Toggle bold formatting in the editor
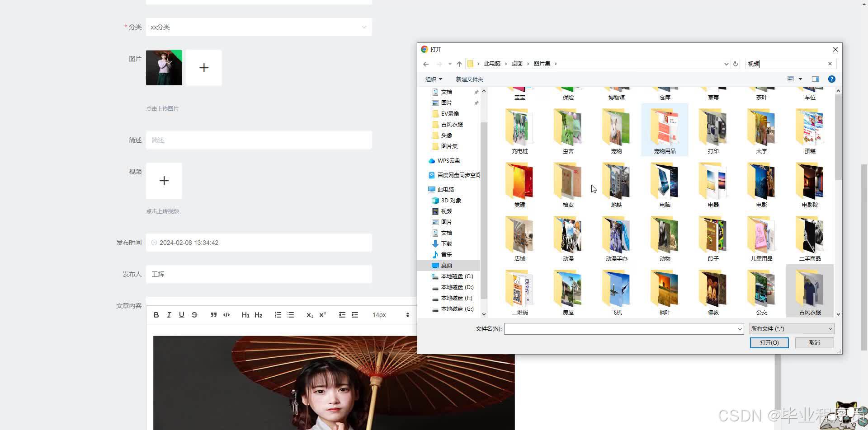Image resolution: width=868 pixels, height=430 pixels. (156, 314)
